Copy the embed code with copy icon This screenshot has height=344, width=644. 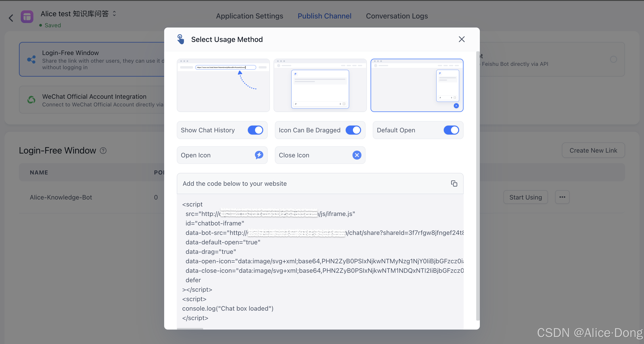click(x=454, y=183)
